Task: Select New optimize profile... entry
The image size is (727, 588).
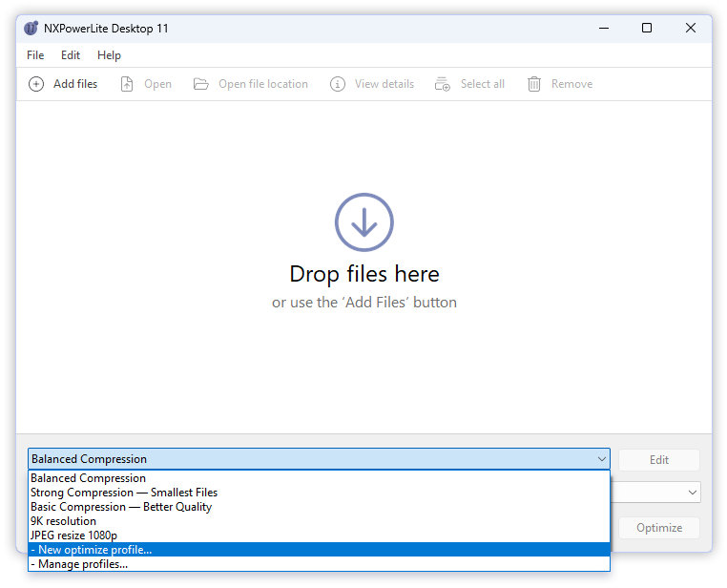Action: tap(319, 550)
